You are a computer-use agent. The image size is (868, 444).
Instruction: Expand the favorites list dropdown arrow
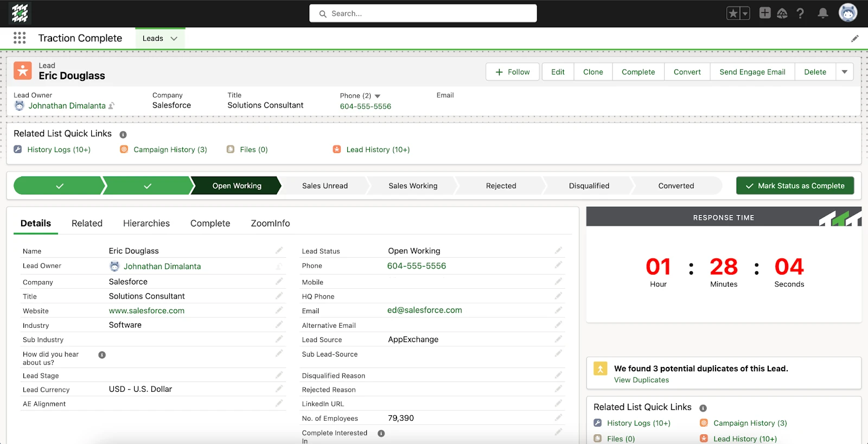point(745,14)
